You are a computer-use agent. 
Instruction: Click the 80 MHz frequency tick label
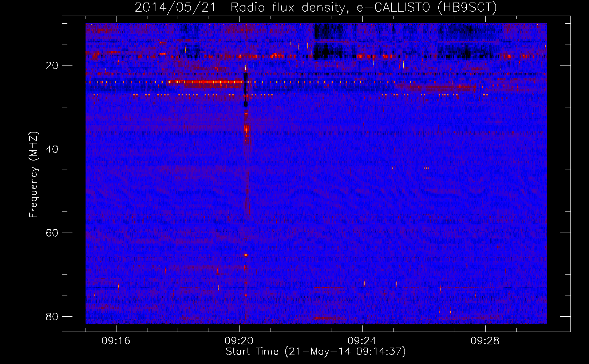[x=52, y=317]
